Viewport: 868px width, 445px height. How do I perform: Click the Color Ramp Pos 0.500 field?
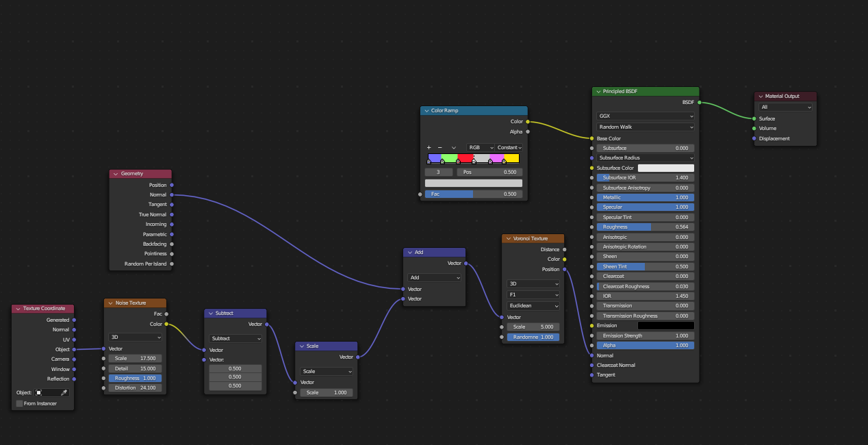pos(490,172)
